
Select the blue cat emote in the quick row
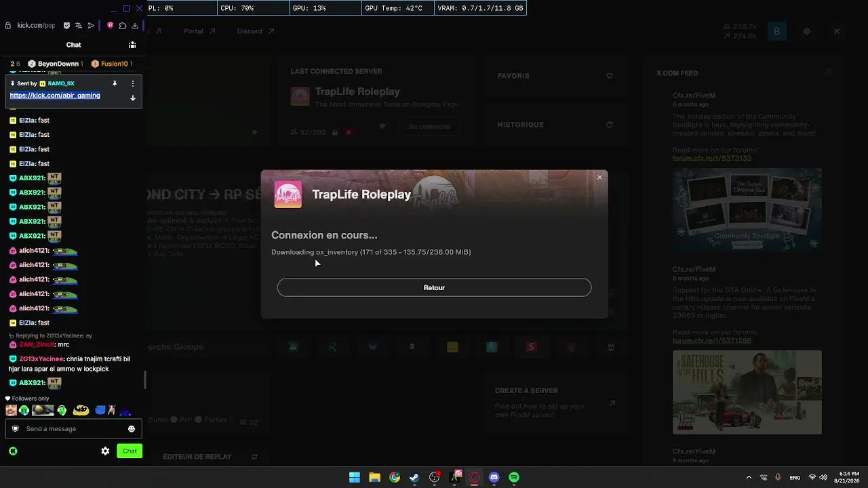[100, 410]
